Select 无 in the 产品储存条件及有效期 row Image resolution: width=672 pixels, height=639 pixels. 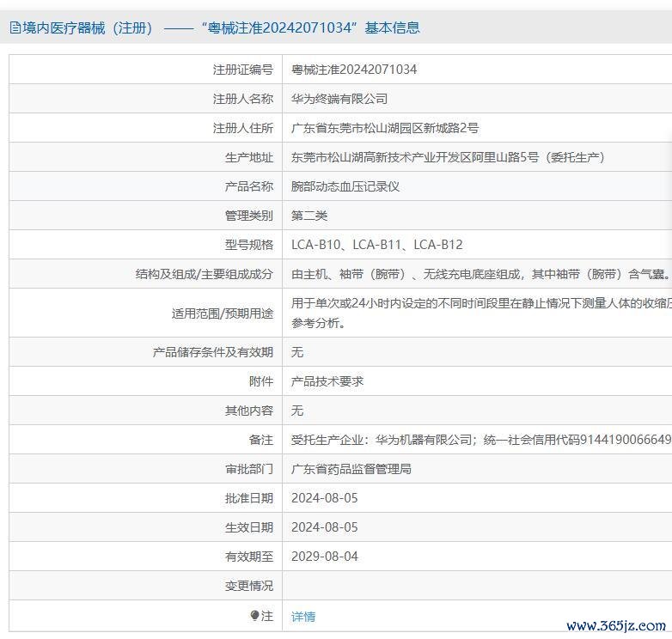click(x=297, y=352)
